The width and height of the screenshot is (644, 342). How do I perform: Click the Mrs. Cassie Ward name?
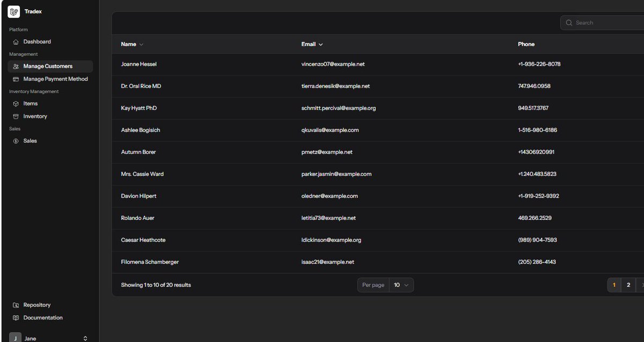pos(142,174)
